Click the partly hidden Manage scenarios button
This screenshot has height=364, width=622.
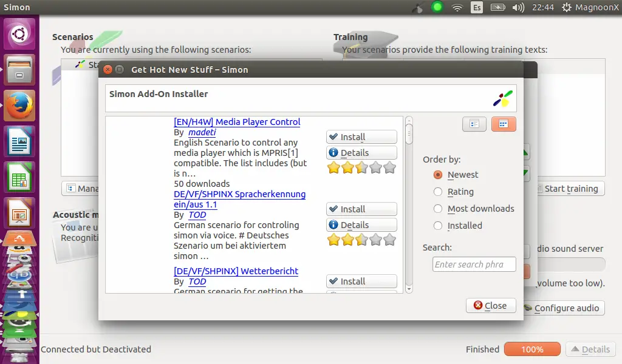tap(81, 189)
